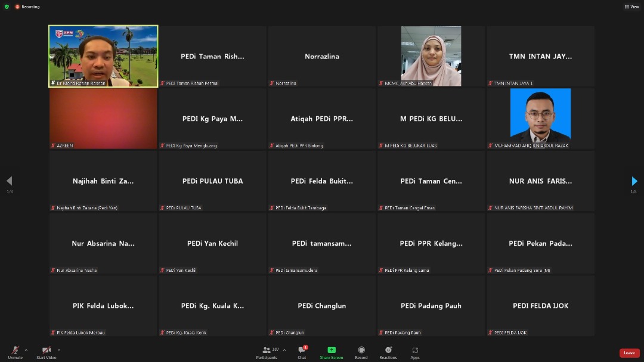
Task: Open the Reactions menu
Action: [x=388, y=351]
